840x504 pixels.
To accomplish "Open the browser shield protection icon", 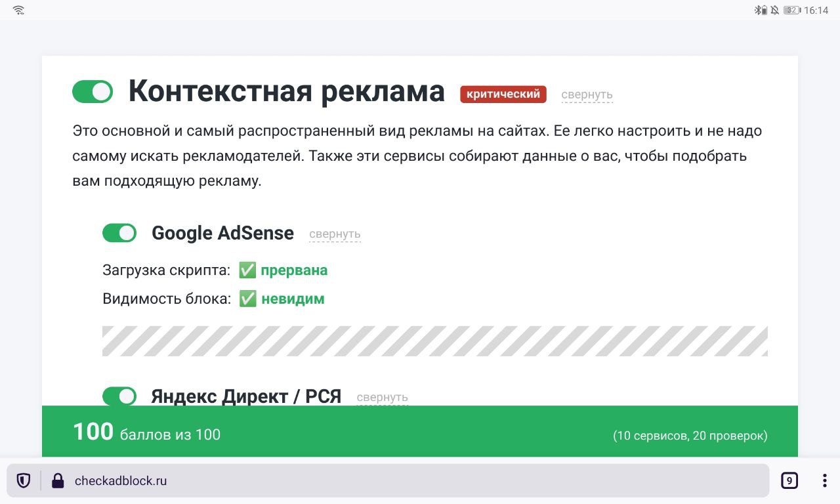I will point(24,480).
